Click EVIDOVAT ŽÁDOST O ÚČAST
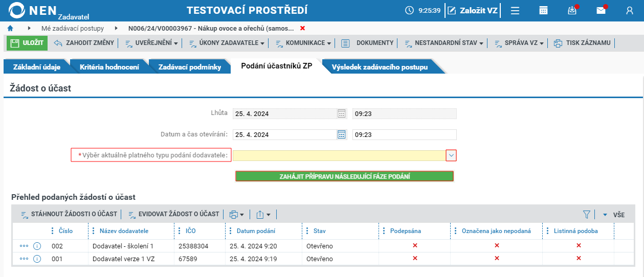The width and height of the screenshot is (644, 277). coord(174,214)
